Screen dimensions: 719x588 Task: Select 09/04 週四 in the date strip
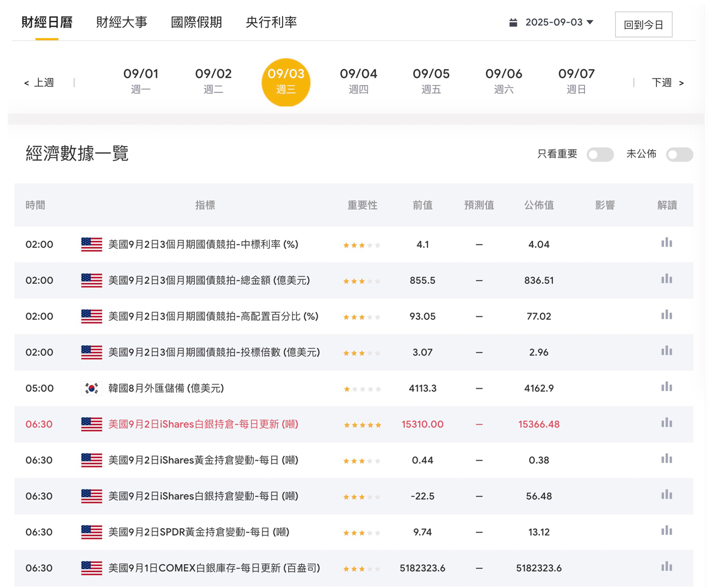click(x=358, y=81)
